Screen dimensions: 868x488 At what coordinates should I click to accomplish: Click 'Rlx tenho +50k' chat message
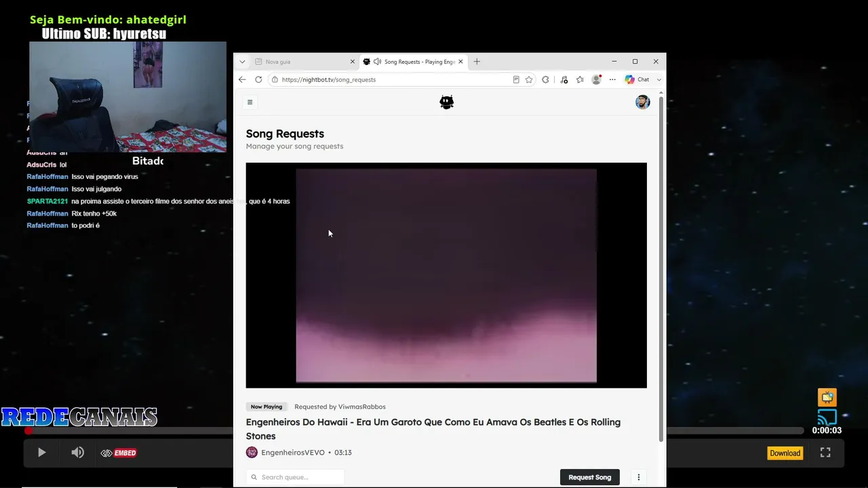[x=94, y=213]
